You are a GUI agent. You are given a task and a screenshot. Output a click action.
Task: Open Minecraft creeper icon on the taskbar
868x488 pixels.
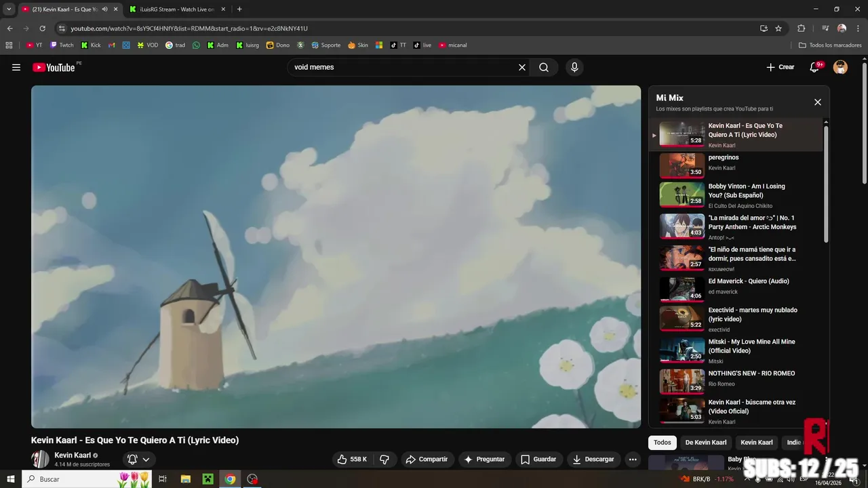tap(208, 479)
